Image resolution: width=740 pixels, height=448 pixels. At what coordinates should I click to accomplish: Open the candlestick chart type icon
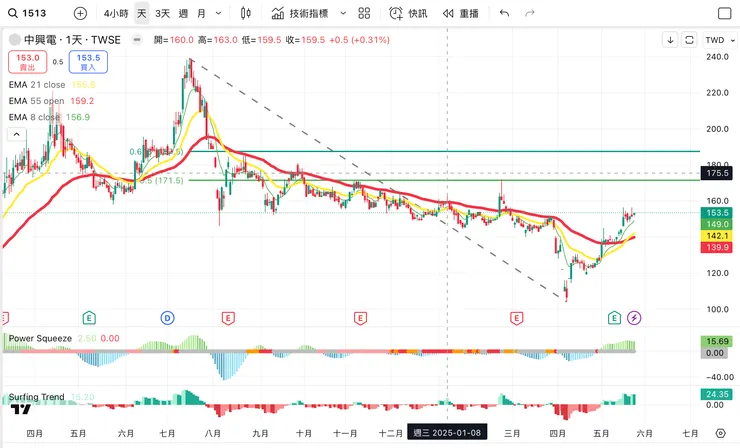pyautogui.click(x=245, y=13)
